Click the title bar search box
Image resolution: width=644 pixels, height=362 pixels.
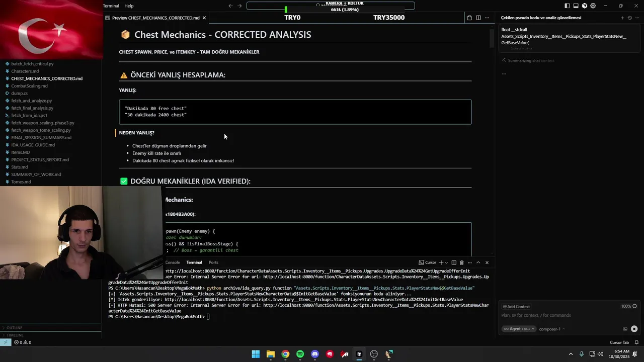[331, 6]
